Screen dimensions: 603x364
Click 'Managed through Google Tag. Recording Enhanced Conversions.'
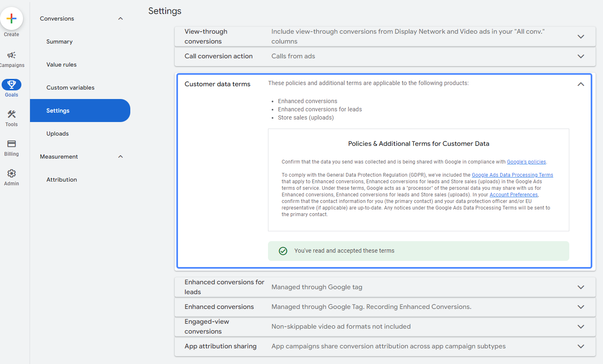coord(371,307)
